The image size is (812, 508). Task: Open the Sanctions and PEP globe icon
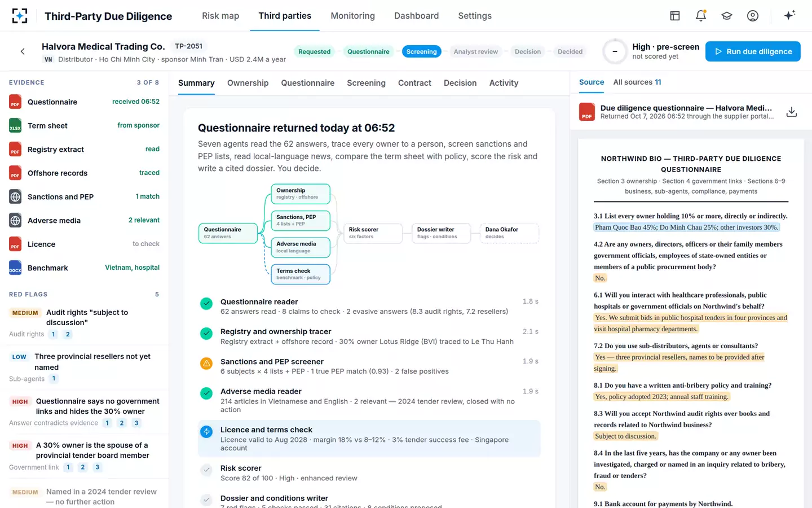(15, 197)
